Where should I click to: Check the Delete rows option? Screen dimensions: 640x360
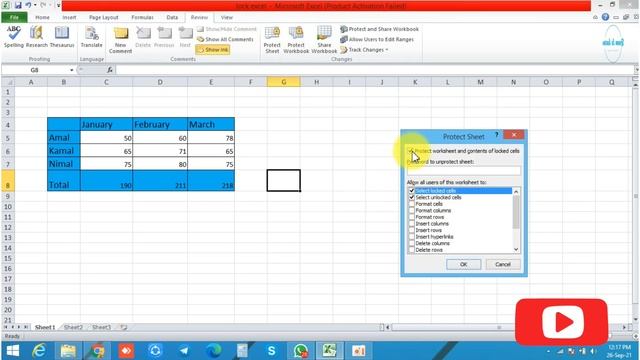pos(411,250)
